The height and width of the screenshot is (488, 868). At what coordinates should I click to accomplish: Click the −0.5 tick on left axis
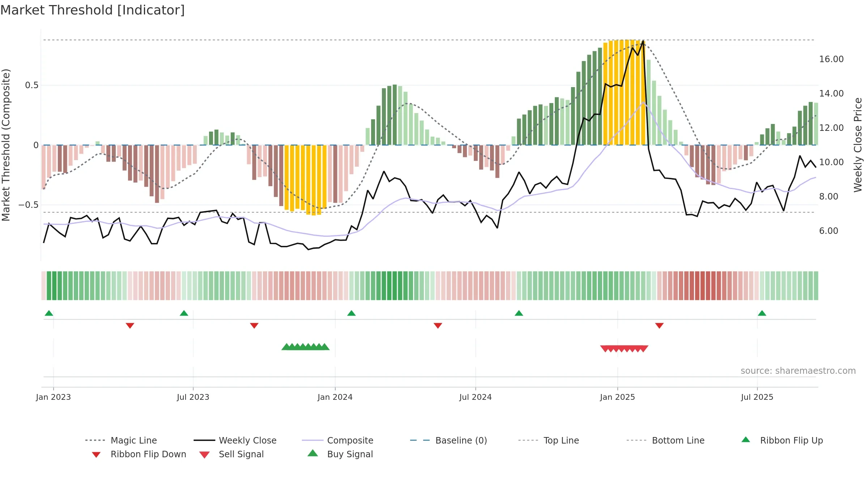pos(29,205)
